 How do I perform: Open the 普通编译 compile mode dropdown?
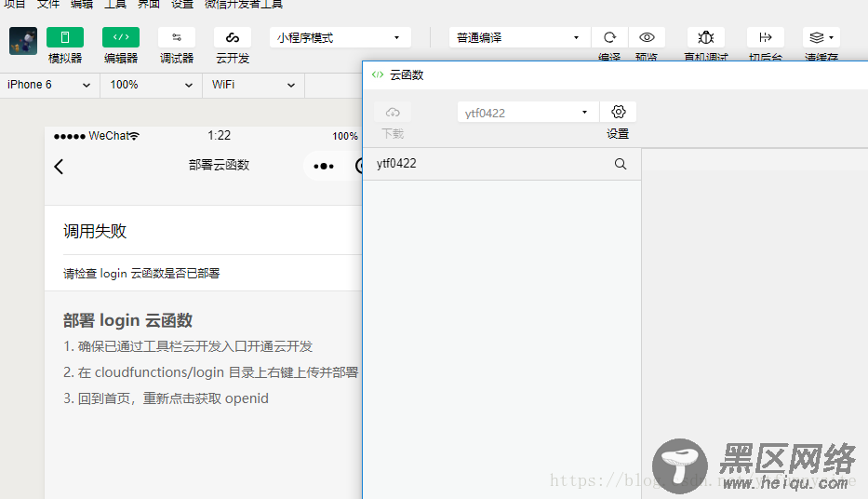tap(519, 37)
